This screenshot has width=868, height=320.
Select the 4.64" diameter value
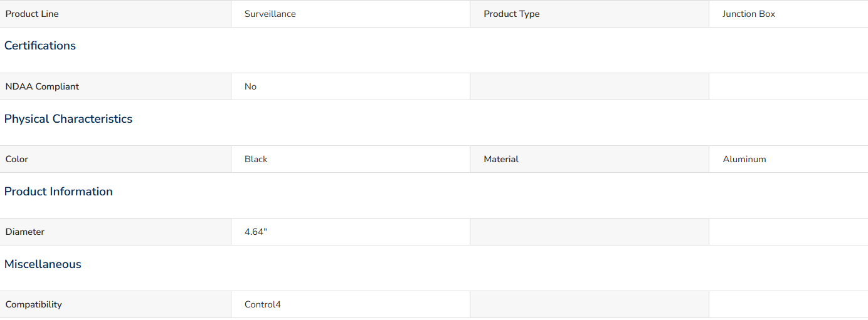(x=256, y=232)
